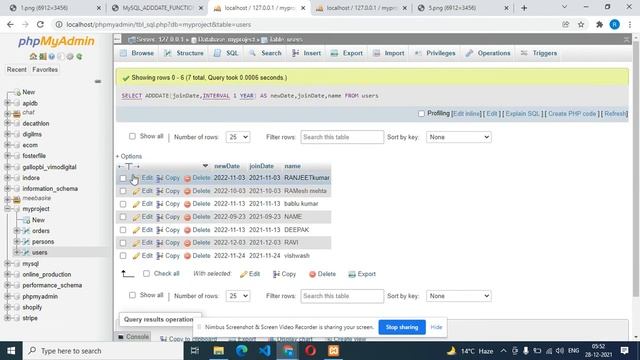Open the SQL tab
This screenshot has width=640, height=360.
[227, 53]
